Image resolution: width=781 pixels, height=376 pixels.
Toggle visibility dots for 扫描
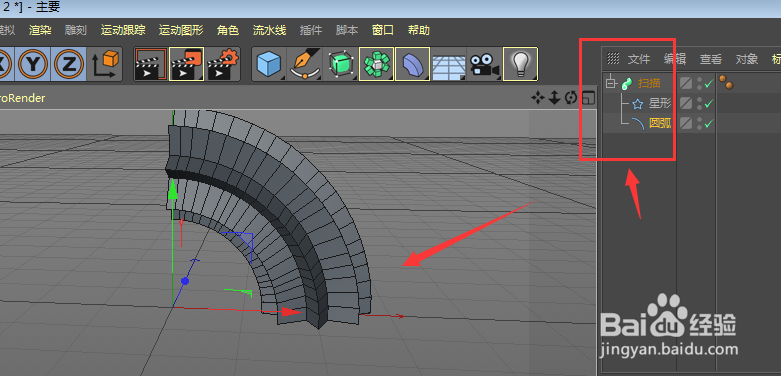click(x=699, y=83)
